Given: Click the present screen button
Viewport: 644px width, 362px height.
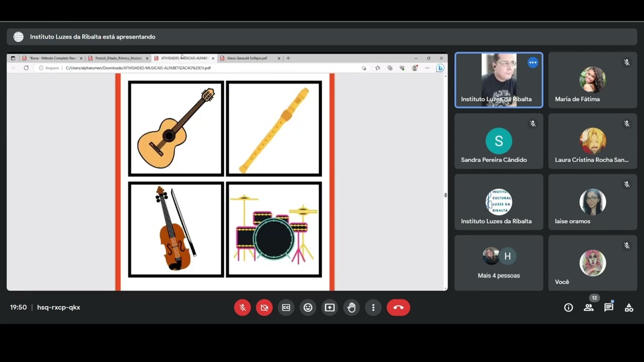Looking at the screenshot, I should [x=330, y=308].
